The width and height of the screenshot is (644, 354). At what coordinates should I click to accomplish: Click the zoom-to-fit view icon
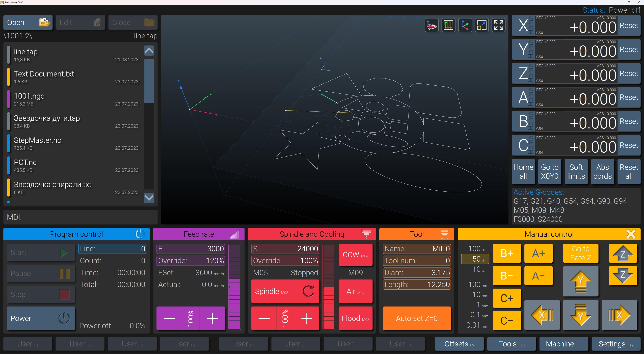(x=481, y=25)
